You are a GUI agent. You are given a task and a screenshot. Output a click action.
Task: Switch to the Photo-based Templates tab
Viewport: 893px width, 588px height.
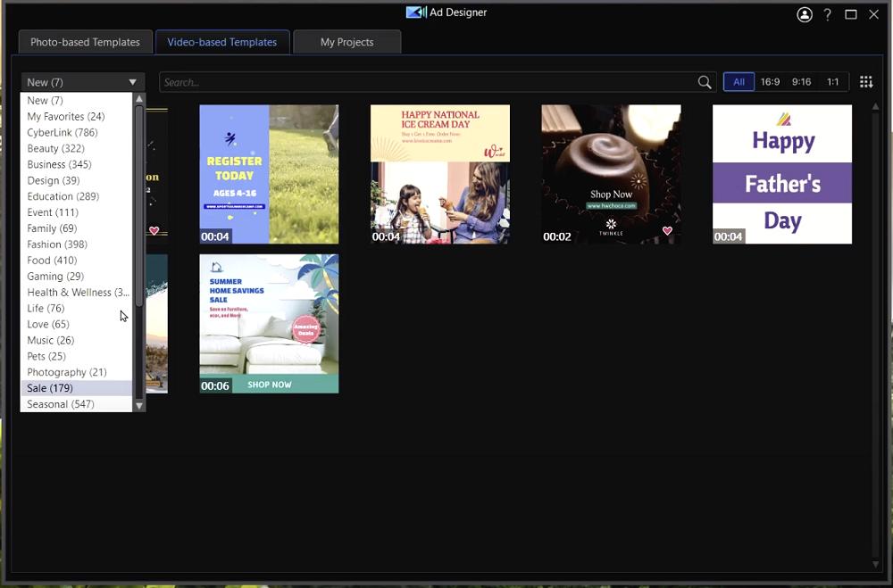[x=85, y=41]
